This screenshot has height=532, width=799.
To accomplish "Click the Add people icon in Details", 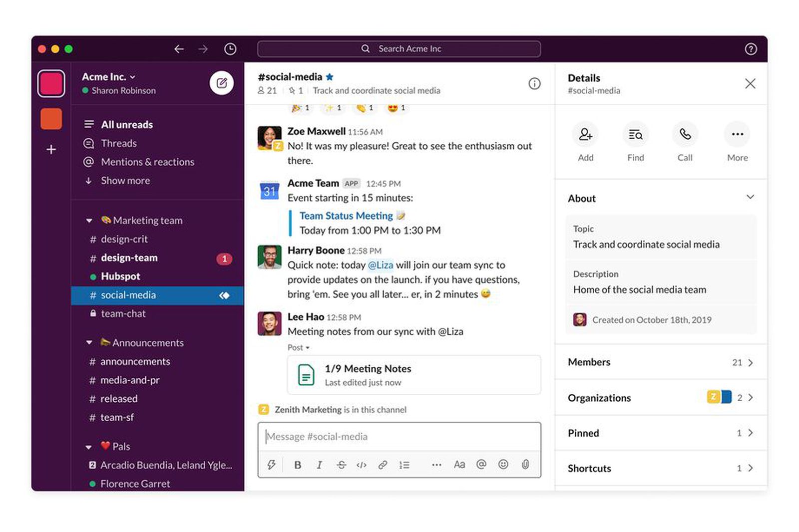I will [x=585, y=135].
